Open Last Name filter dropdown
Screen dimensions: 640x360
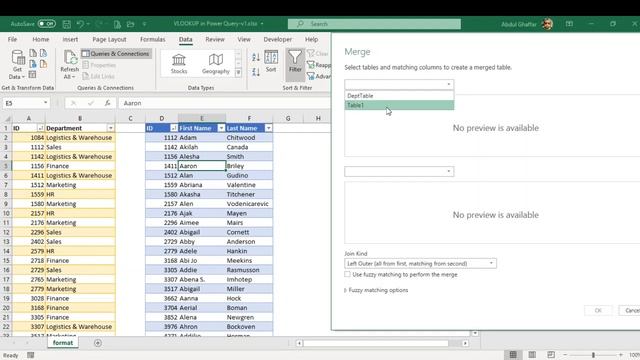(269, 128)
